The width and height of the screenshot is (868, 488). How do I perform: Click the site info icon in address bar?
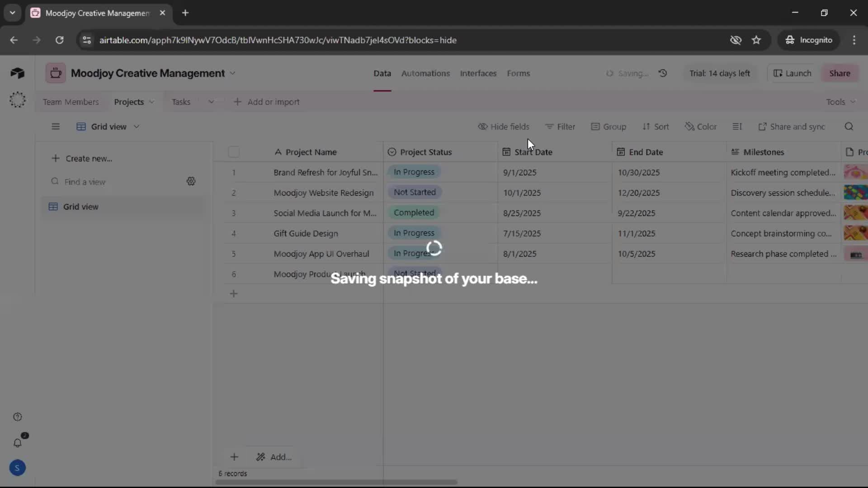[87, 40]
